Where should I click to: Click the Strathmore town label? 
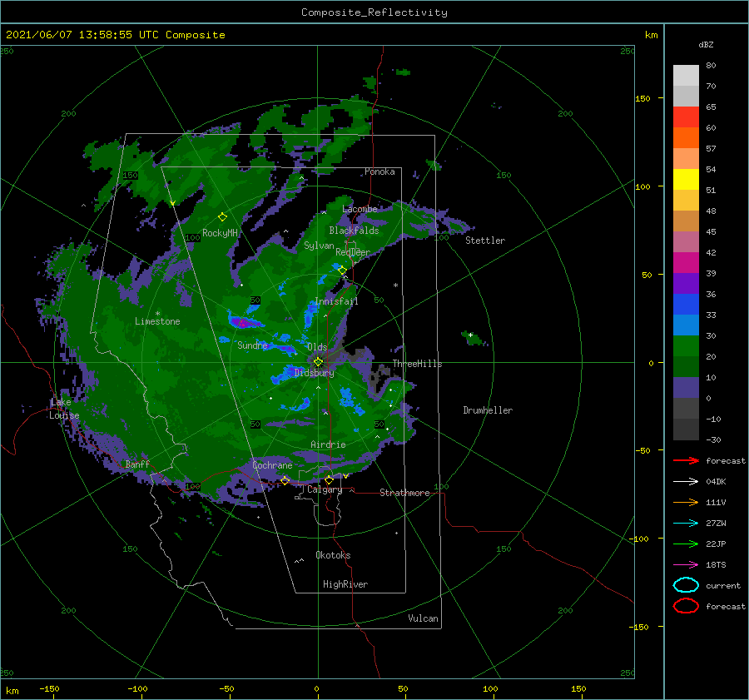[x=404, y=493]
